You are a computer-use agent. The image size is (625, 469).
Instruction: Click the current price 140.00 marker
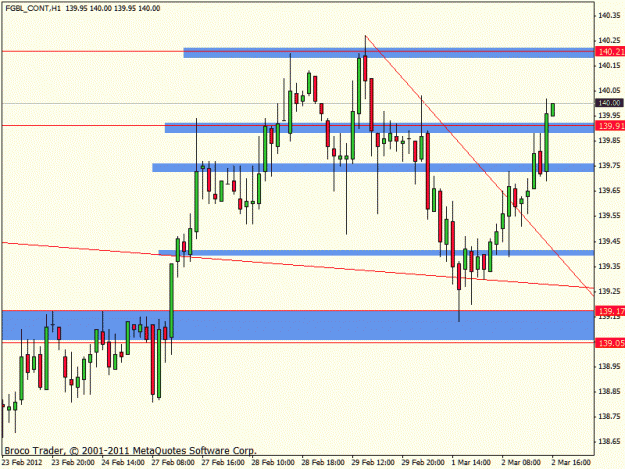609,103
